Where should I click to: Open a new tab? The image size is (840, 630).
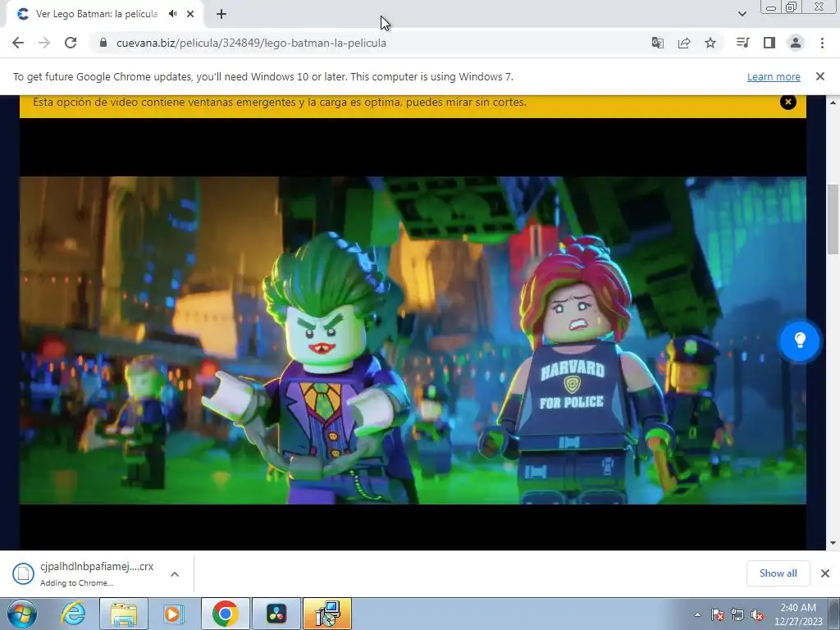[x=221, y=14]
